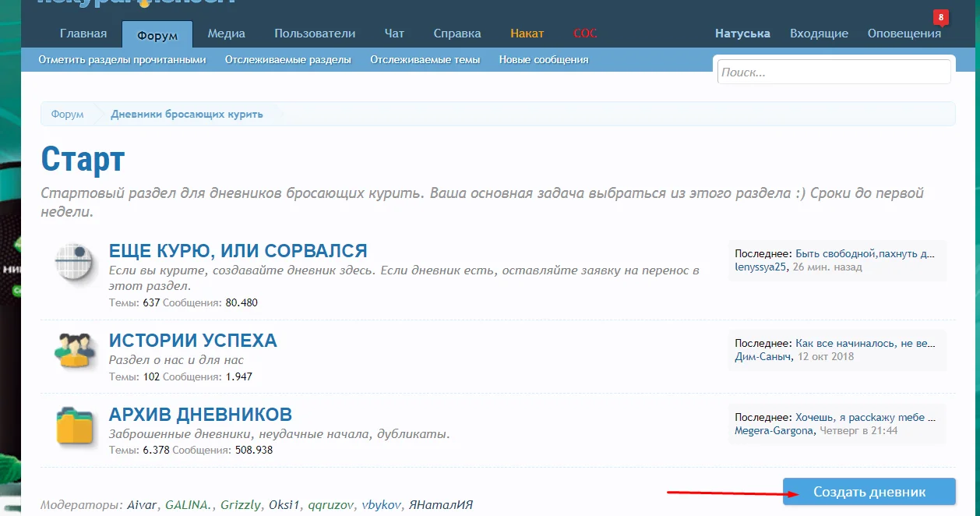
Task: Click the red notification badge showing 8
Action: [941, 16]
